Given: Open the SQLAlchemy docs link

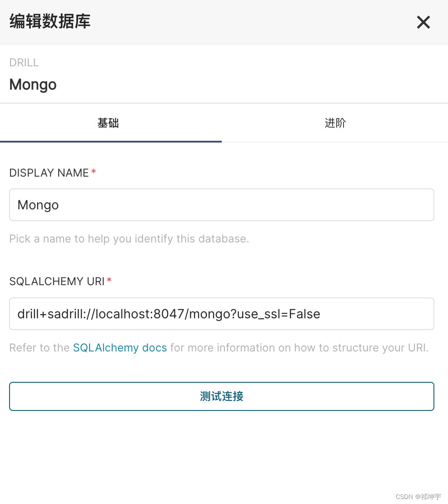Looking at the screenshot, I should tap(119, 347).
